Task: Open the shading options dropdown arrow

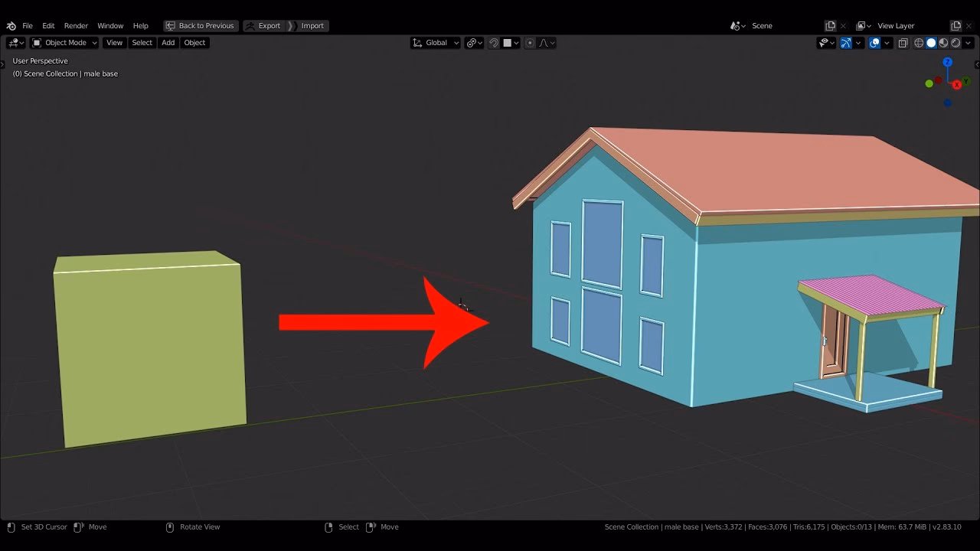Action: [969, 43]
